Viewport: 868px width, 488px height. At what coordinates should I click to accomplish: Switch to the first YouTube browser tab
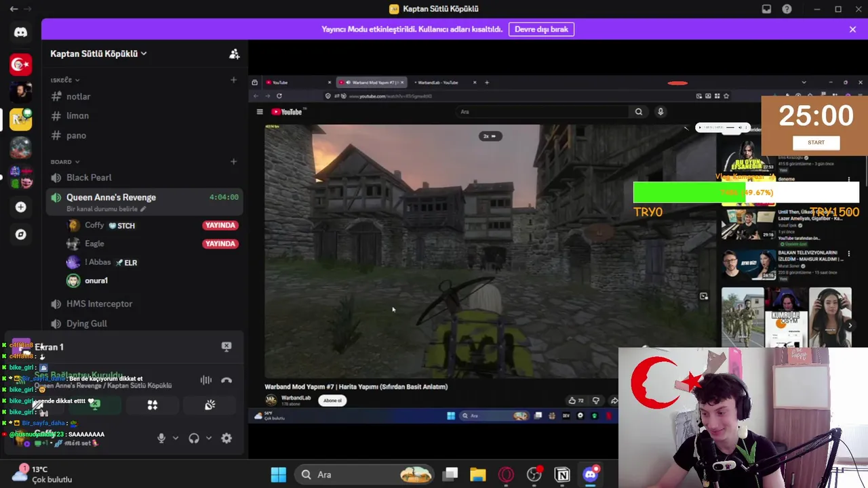tap(298, 82)
